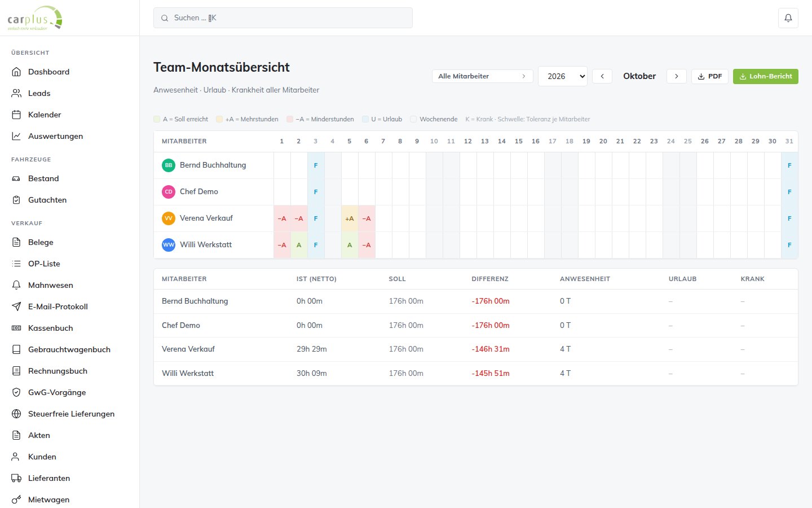Click the green Lohn-Bericht button
The image size is (812, 508).
coord(766,76)
